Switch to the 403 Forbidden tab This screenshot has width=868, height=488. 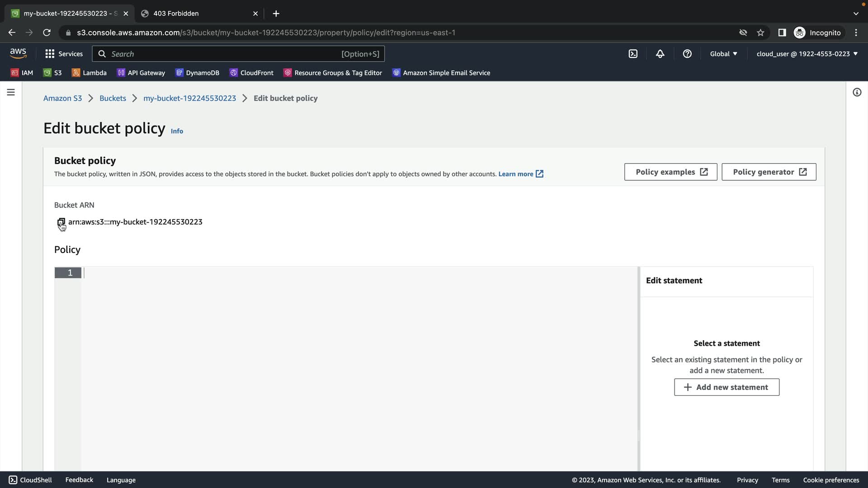click(x=194, y=14)
